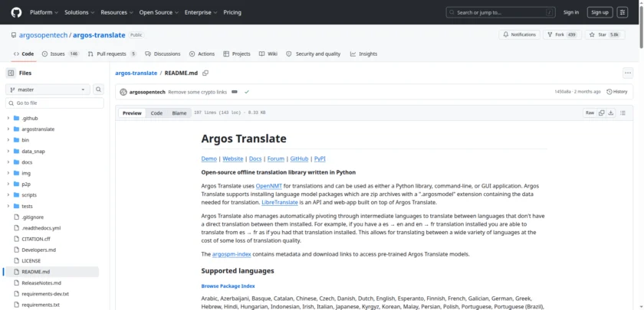
Task: Expand the bin folder
Action: point(8,140)
